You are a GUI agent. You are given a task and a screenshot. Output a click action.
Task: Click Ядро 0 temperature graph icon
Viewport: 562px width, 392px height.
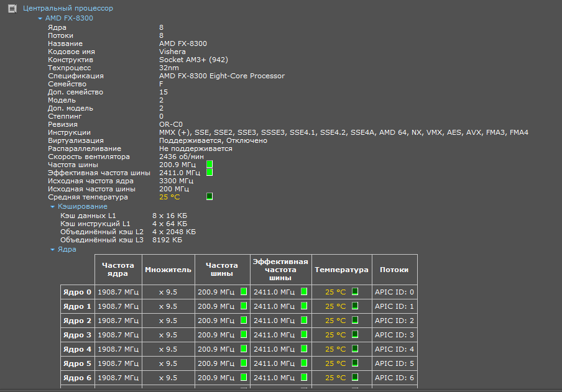coord(355,291)
